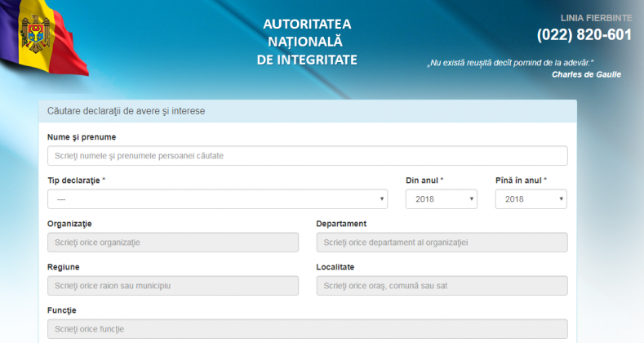Click the hotline number (022) 820-601
This screenshot has height=343, width=644.
click(x=584, y=35)
